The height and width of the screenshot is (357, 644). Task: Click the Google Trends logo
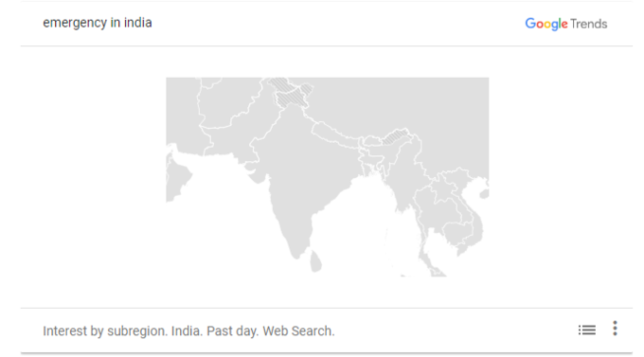[x=566, y=24]
